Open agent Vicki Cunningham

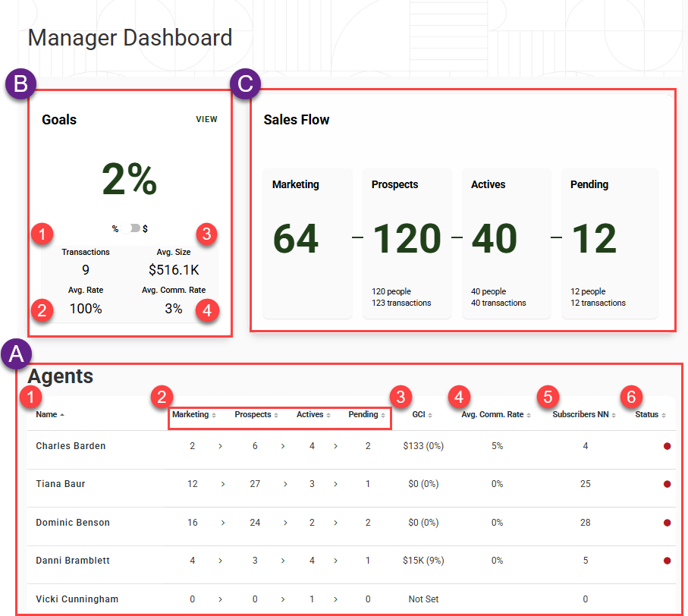tap(77, 599)
